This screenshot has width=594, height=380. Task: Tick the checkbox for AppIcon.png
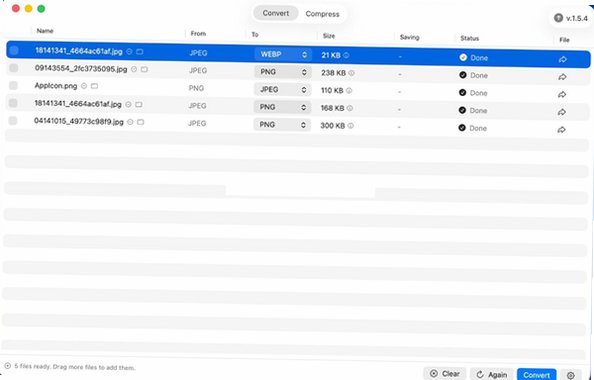[x=13, y=85]
